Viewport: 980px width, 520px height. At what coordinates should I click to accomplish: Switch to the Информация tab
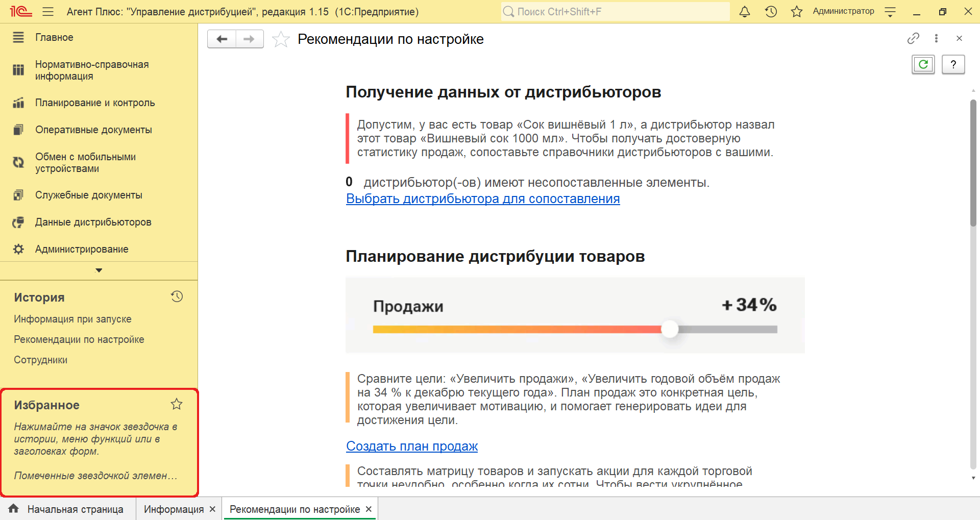point(174,509)
